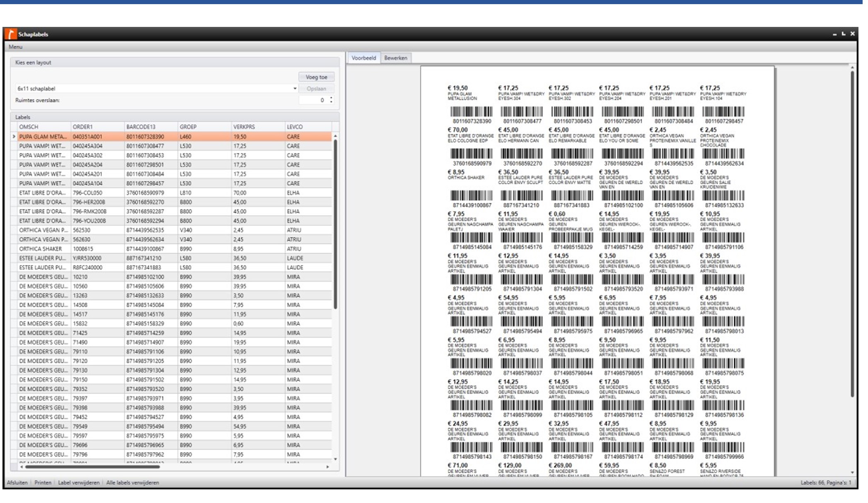Click the scroll-up arrow of labels table
The image size is (868, 503).
335,136
